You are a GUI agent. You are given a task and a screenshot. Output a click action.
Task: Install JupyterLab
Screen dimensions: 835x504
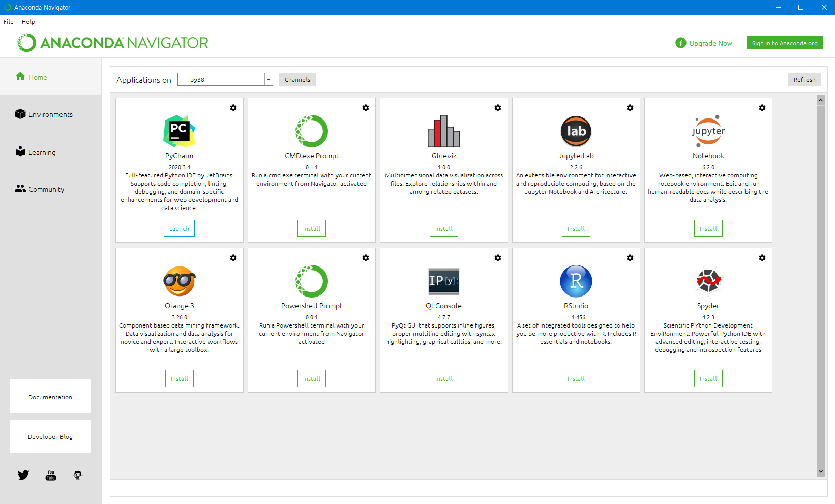tap(576, 228)
